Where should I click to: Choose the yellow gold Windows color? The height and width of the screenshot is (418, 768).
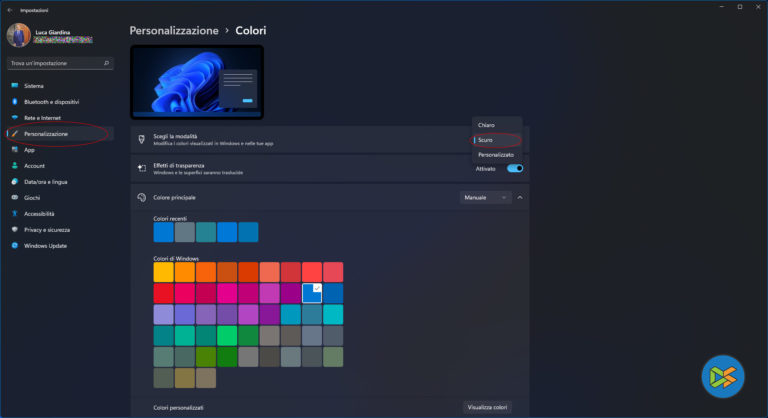[164, 272]
